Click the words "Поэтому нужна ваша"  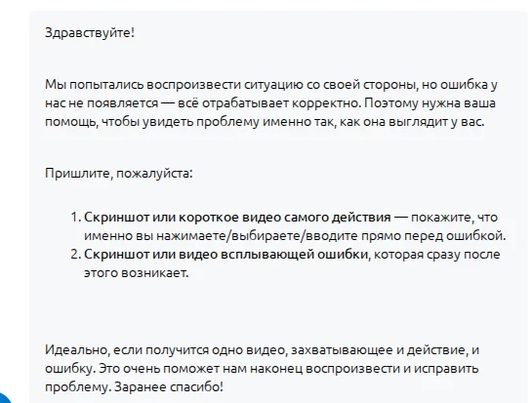(x=430, y=103)
